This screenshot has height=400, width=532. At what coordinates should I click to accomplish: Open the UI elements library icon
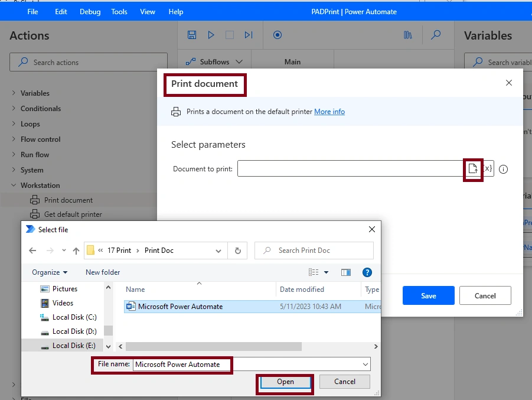pos(408,35)
